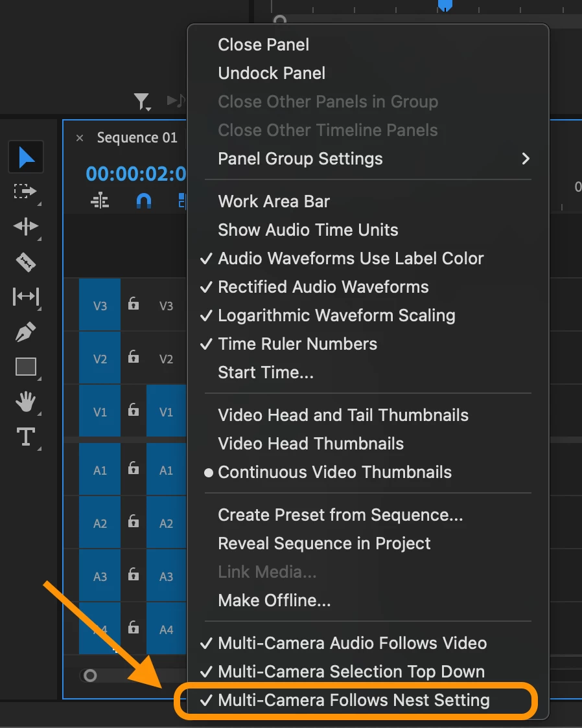Viewport: 582px width, 728px height.
Task: Choose Undock Panel from menu
Action: [368, 73]
